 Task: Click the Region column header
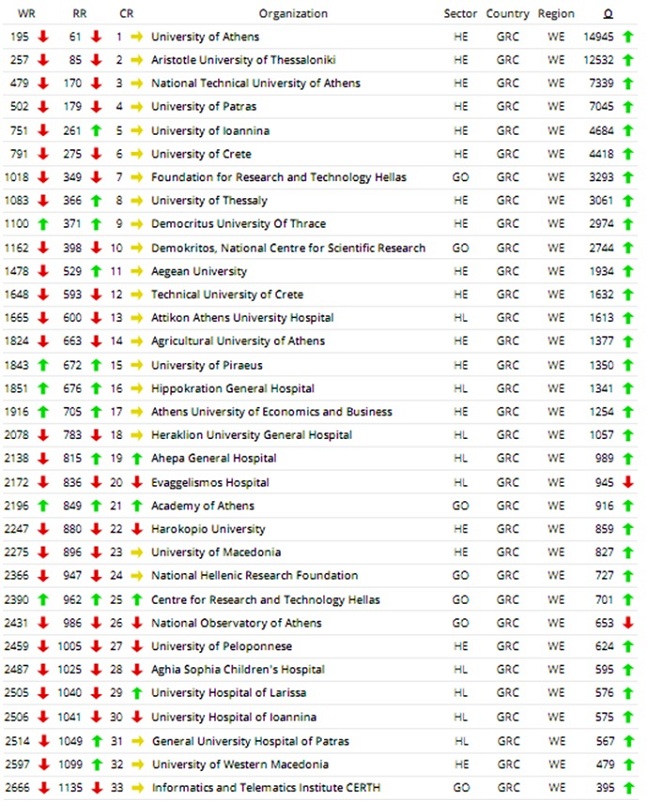[x=556, y=14]
